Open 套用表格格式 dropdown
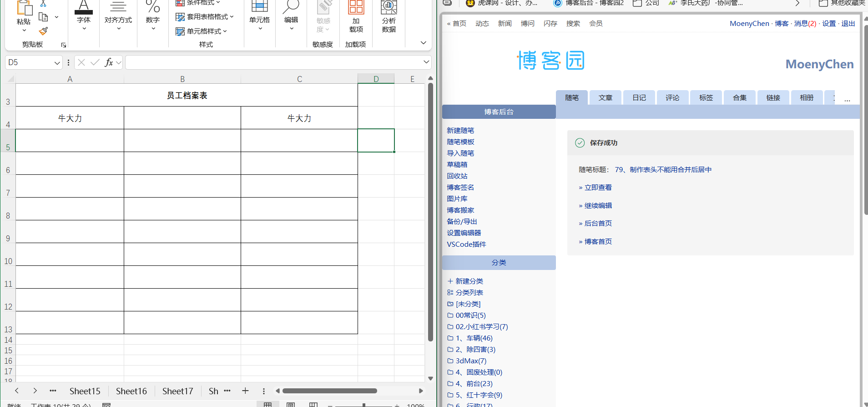Image resolution: width=868 pixels, height=407 pixels. [x=205, y=17]
